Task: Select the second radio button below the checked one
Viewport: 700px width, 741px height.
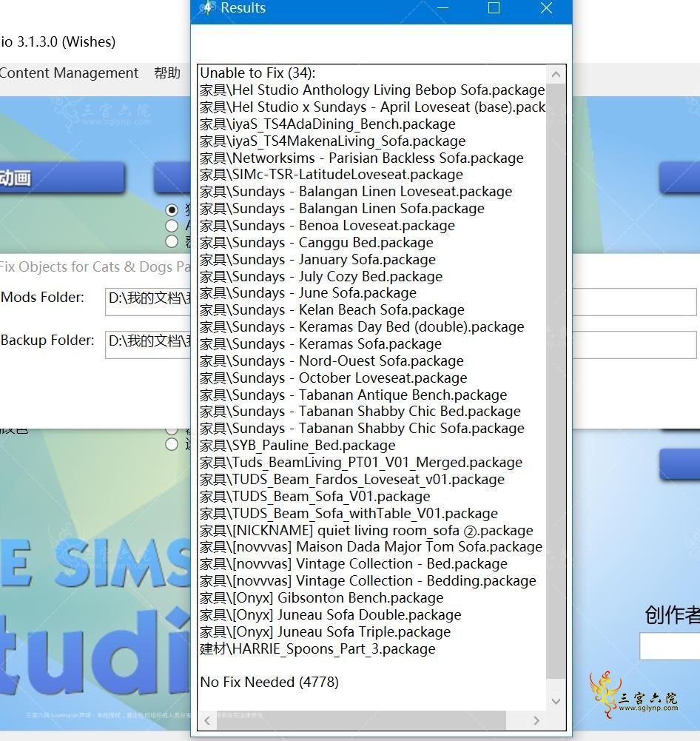Action: (172, 226)
